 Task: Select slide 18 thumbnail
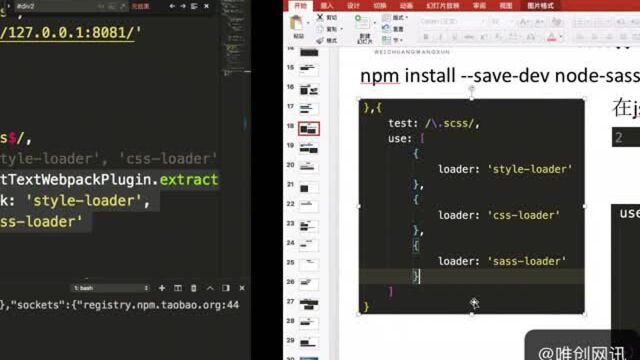[x=309, y=129]
